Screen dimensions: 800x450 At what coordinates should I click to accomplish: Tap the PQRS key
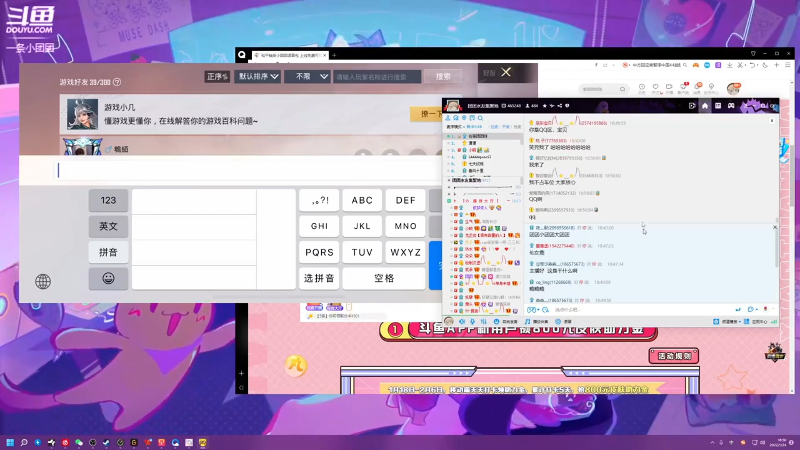(319, 252)
